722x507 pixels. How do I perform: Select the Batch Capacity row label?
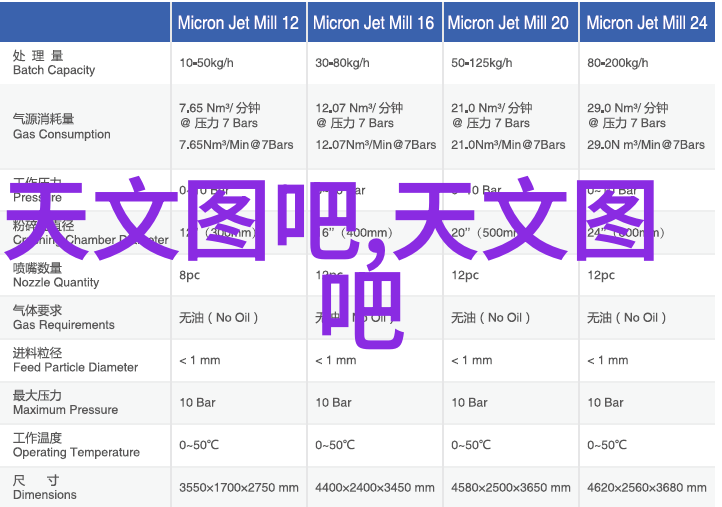(x=54, y=63)
